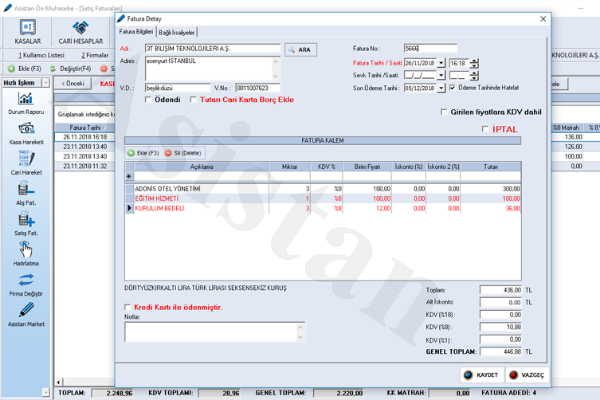The height and width of the screenshot is (400, 600).
Task: Open 1 Kullanıcı Listesi menu item
Action: tap(41, 55)
